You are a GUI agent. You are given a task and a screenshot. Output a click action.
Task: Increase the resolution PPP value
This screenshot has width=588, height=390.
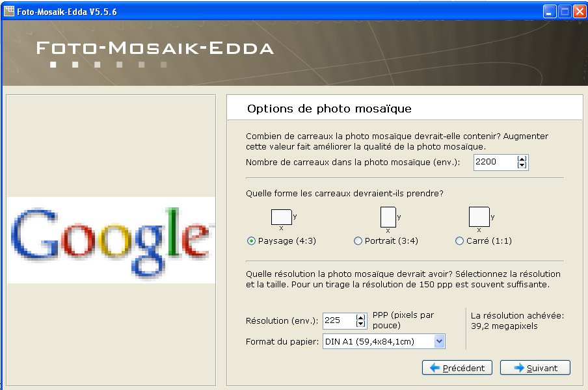[361, 317]
